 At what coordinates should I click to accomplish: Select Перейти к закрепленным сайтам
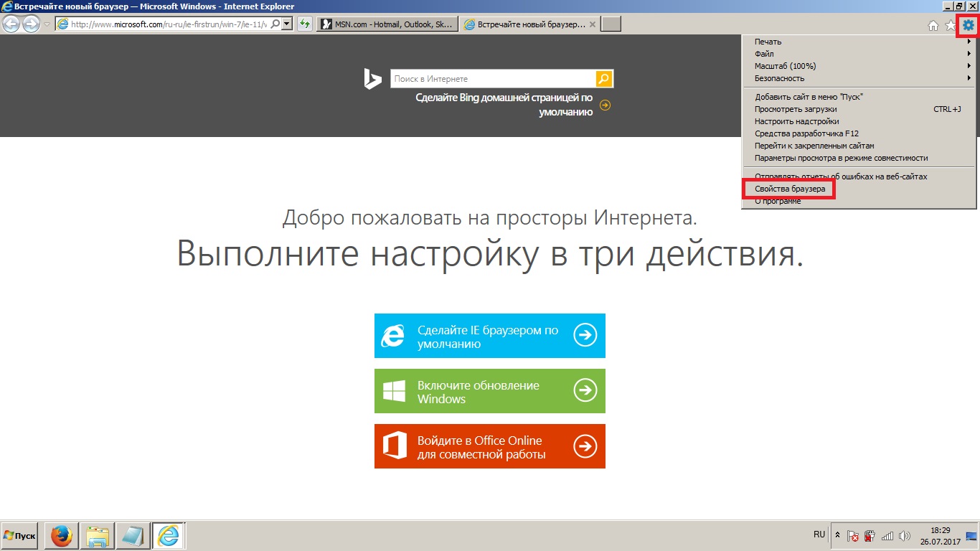pyautogui.click(x=859, y=146)
